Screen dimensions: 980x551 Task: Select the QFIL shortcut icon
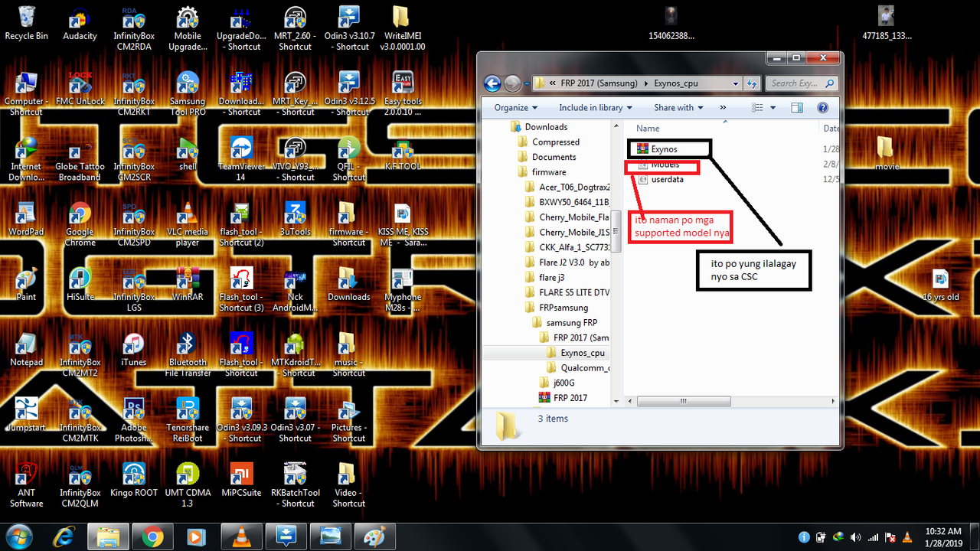[x=349, y=158]
